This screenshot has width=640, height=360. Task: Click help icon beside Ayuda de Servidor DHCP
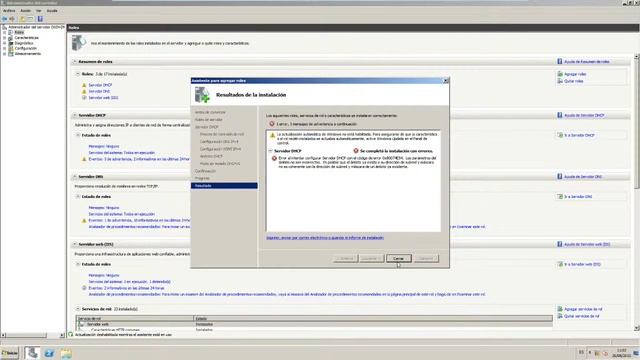pyautogui.click(x=560, y=115)
